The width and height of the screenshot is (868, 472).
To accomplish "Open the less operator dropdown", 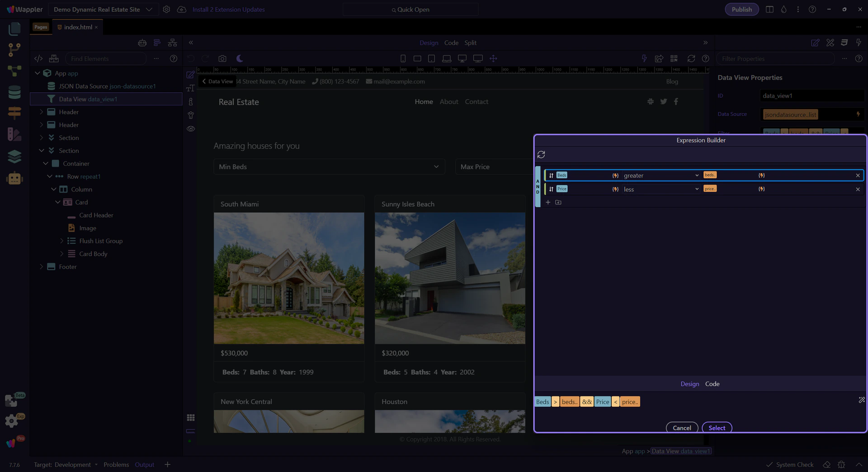I will click(660, 189).
